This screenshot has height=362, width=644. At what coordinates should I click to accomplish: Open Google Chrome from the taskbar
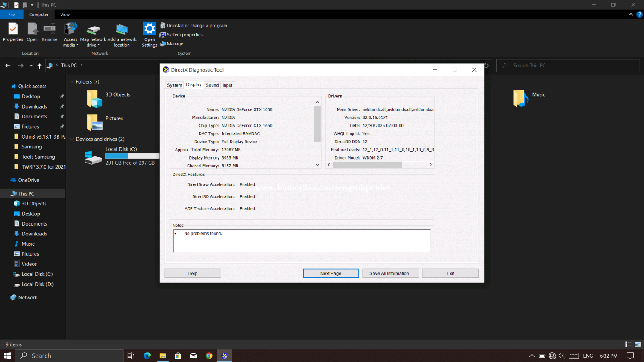209,356
